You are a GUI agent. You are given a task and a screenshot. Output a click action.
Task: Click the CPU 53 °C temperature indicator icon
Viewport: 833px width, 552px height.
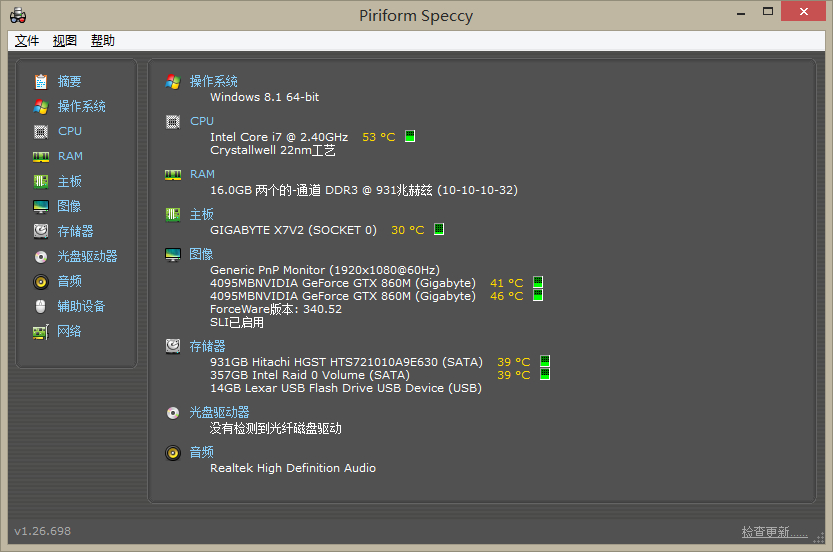pos(410,136)
